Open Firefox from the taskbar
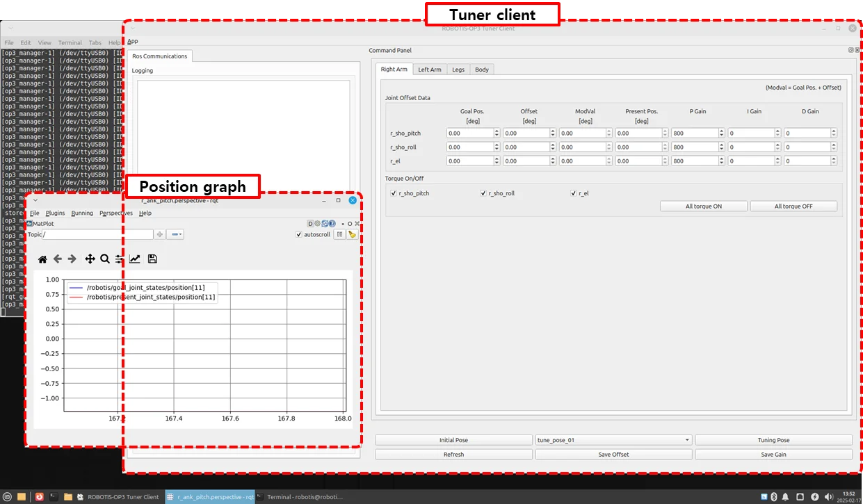This screenshot has height=504, width=863. [x=40, y=497]
